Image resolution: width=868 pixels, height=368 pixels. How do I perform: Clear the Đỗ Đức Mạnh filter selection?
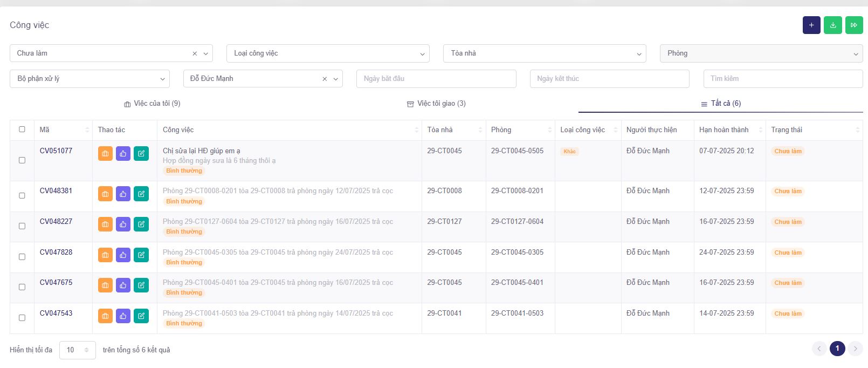(x=325, y=79)
